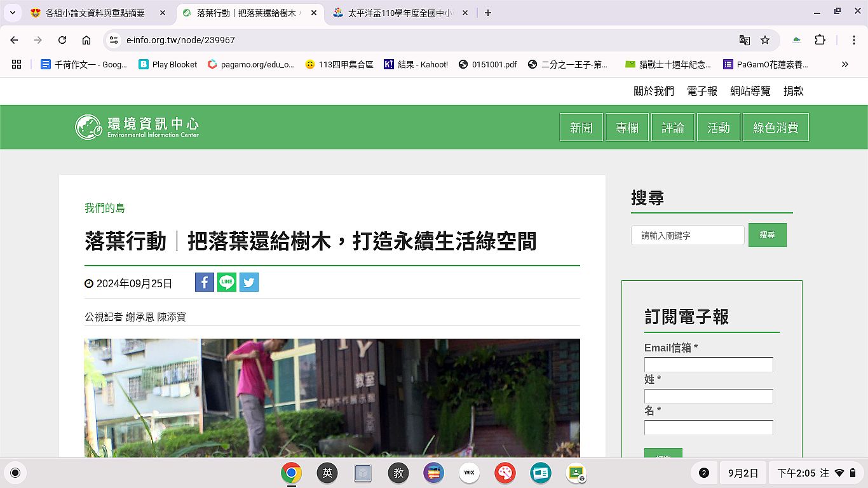This screenshot has height=488, width=868.
Task: Click the Environmental Information Center logo
Action: tap(137, 127)
